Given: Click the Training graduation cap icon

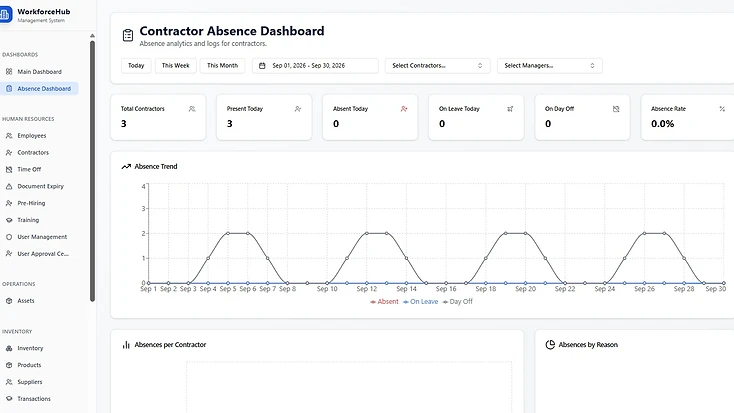Looking at the screenshot, I should 9,220.
